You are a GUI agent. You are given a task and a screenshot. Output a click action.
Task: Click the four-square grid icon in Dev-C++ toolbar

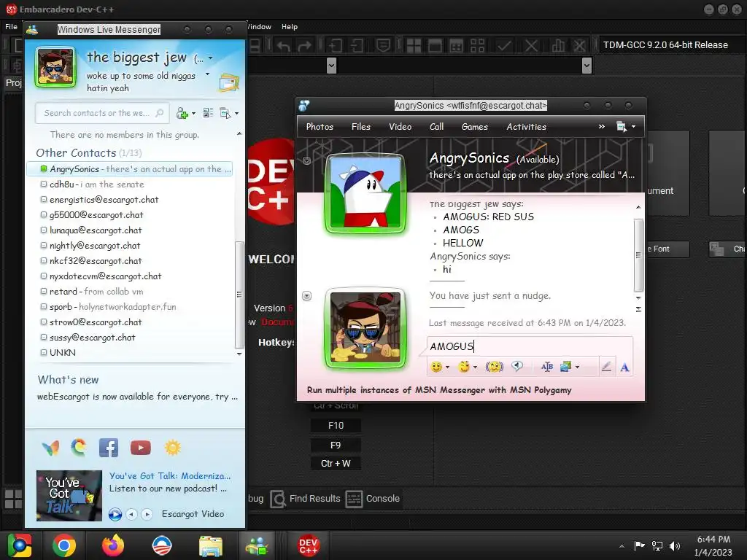414,46
